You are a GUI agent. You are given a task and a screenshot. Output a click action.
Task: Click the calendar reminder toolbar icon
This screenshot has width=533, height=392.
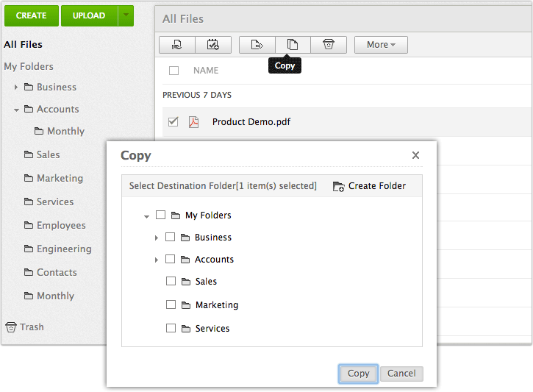click(213, 45)
